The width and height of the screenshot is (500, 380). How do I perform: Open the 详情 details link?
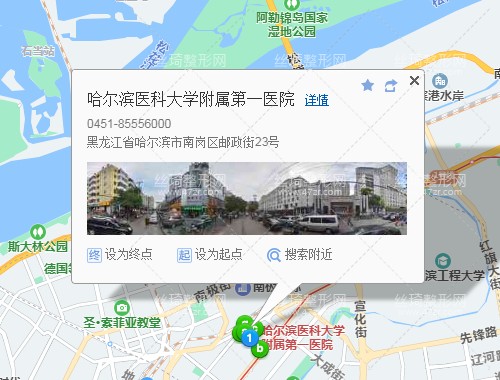[x=317, y=100]
